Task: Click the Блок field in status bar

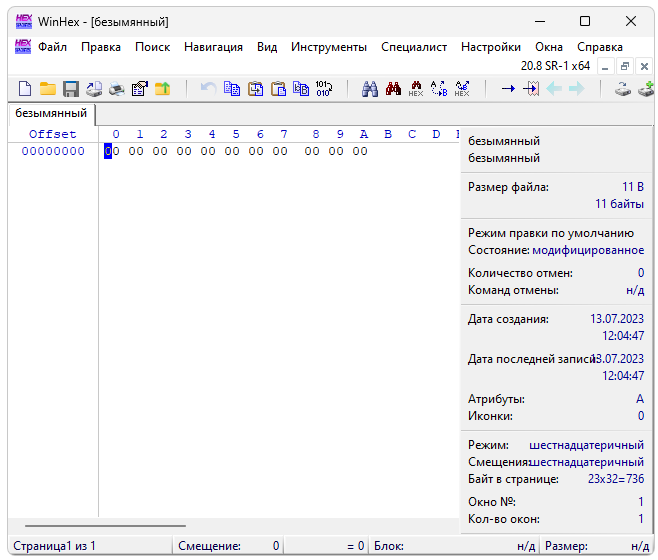Action: (x=454, y=546)
